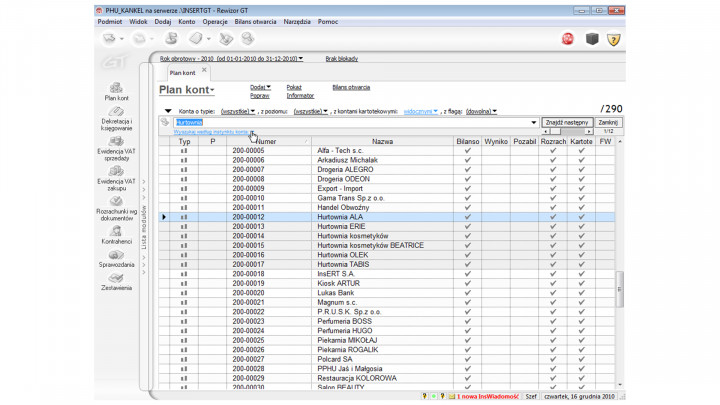Open the Narzędzia menu
This screenshot has height=405, width=720.
(x=297, y=20)
